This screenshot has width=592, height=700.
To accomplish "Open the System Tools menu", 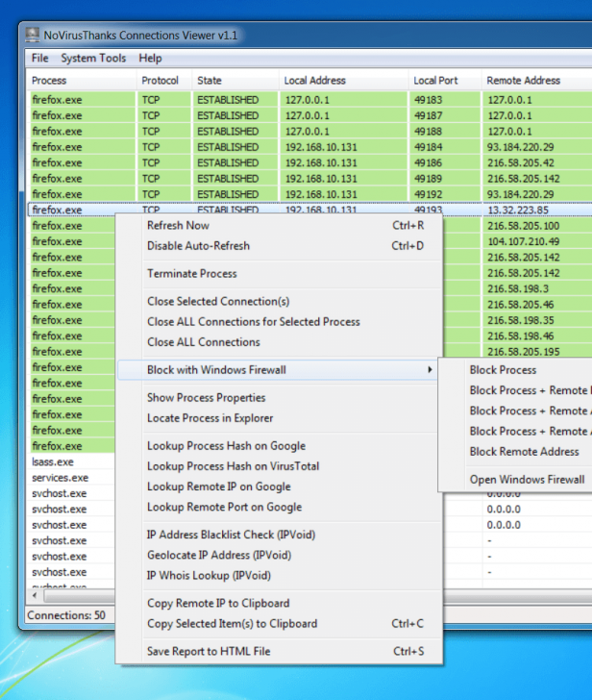I will pyautogui.click(x=93, y=58).
